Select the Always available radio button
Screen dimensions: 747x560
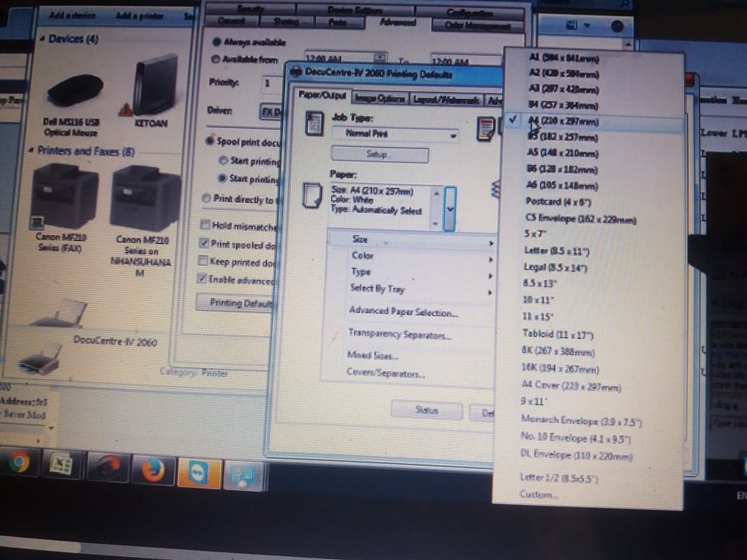tap(216, 42)
